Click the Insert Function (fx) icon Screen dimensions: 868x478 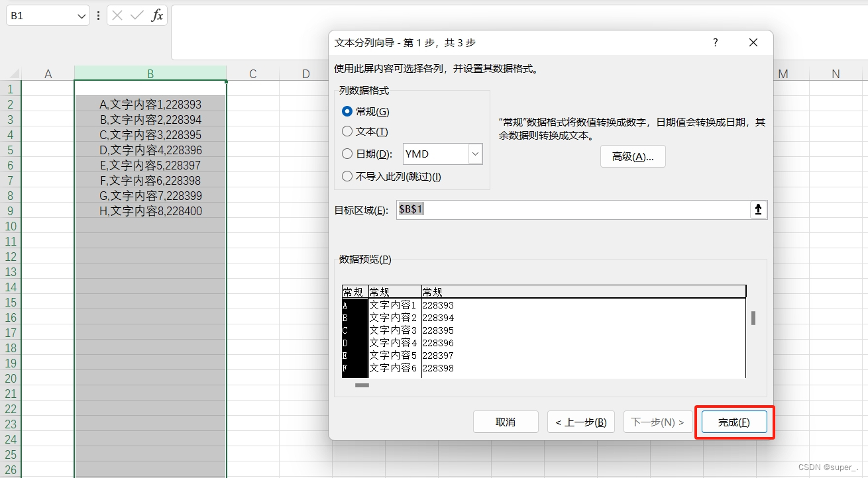coord(157,15)
